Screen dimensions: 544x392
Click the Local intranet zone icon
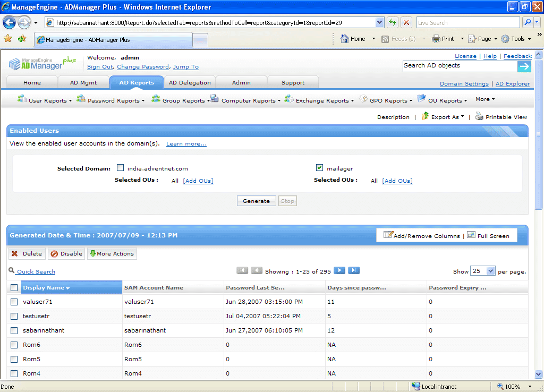pos(415,386)
